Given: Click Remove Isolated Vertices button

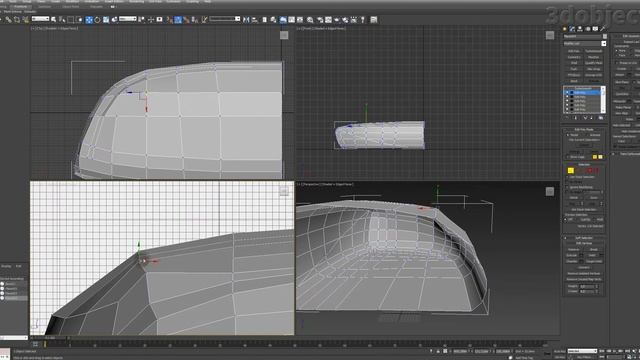Looking at the screenshot, I should tap(584, 273).
